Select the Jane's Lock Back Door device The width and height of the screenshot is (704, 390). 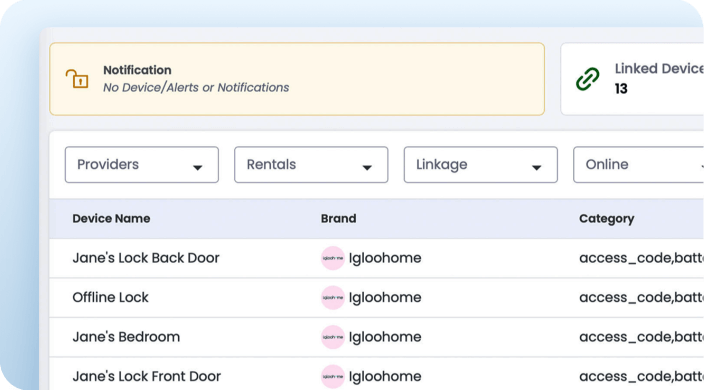146,258
